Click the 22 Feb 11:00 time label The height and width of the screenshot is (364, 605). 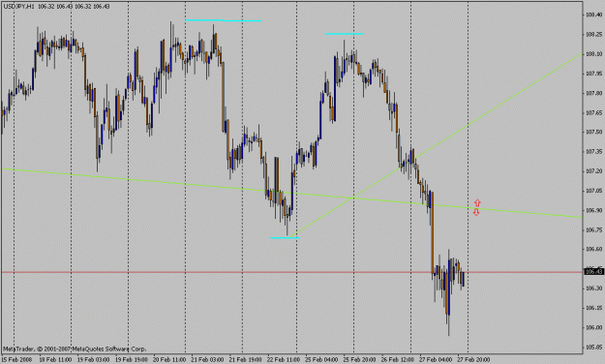click(284, 360)
